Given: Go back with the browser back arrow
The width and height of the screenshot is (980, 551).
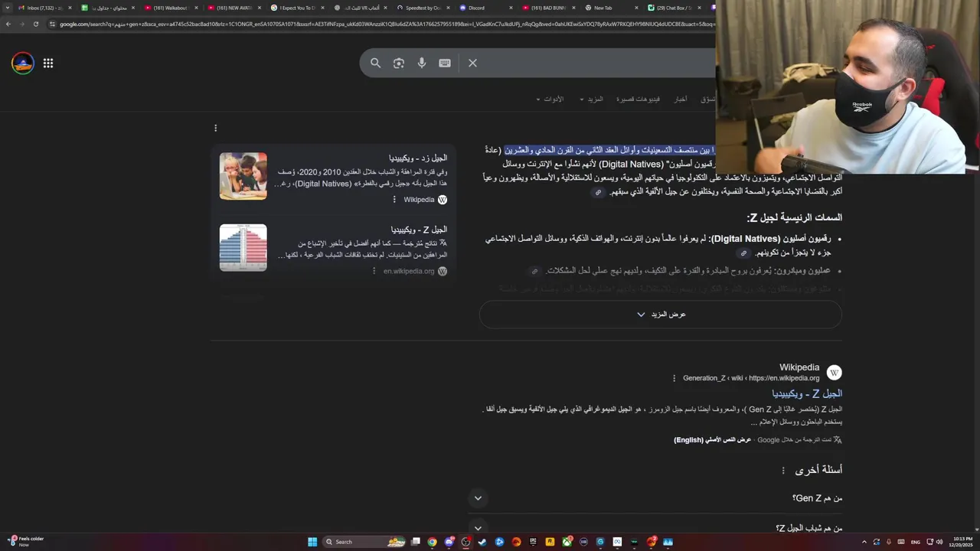Looking at the screenshot, I should [x=8, y=24].
